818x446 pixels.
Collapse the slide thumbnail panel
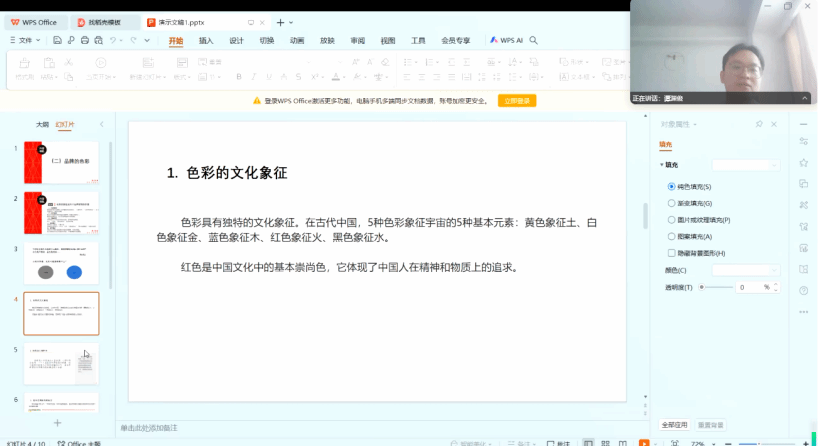100,124
